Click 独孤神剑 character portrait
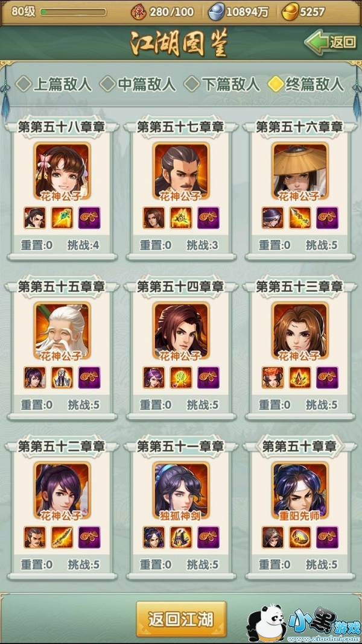The height and width of the screenshot is (644, 362). pos(181,491)
